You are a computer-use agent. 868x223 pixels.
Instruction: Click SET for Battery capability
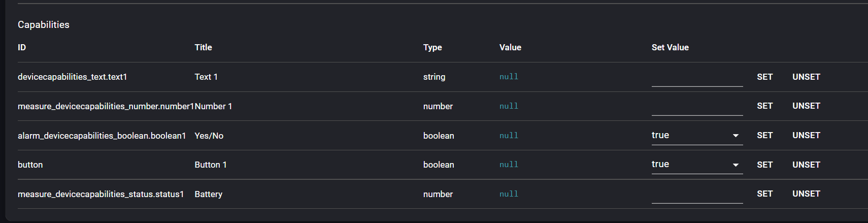764,194
